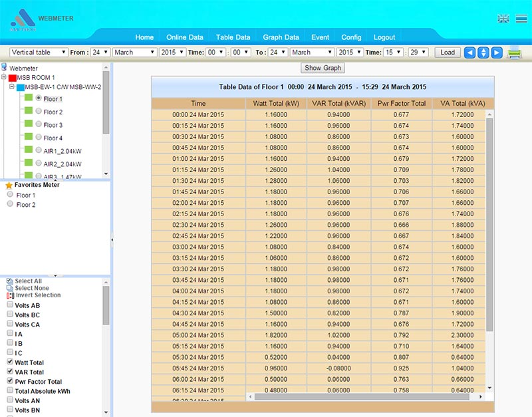Open the Config tab

(351, 37)
